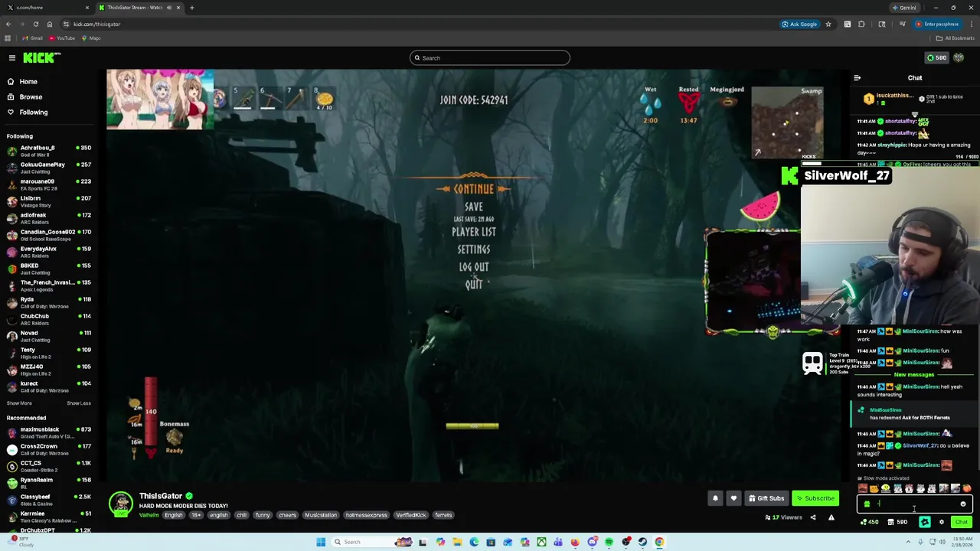This screenshot has height=551, width=980.
Task: Click the report warning triangle icon
Action: pyautogui.click(x=831, y=517)
